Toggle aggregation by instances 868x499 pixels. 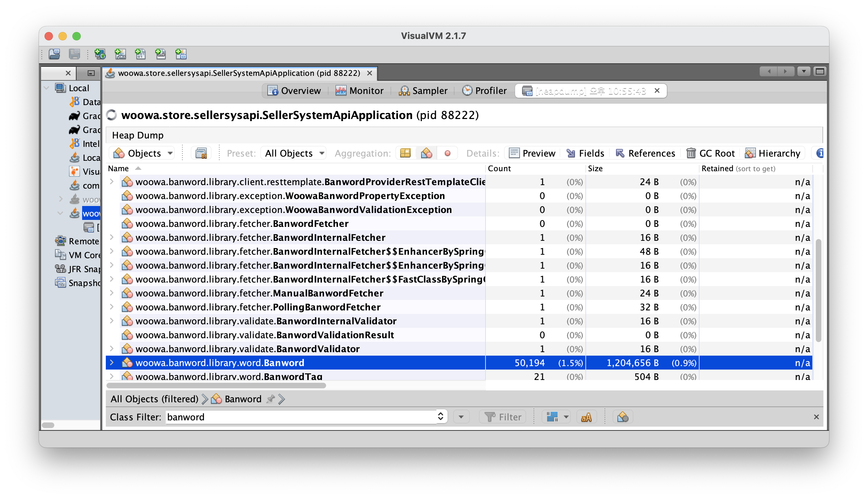448,153
